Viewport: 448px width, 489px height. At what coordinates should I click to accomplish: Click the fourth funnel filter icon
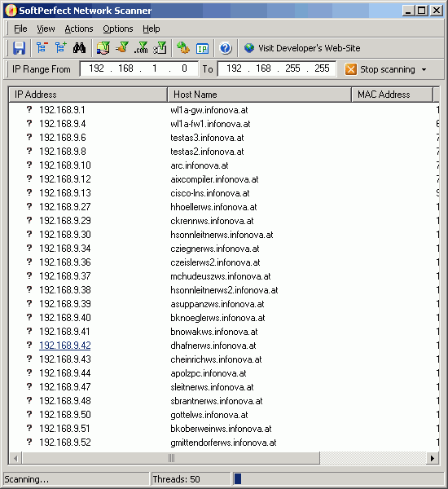pyautogui.click(x=160, y=48)
